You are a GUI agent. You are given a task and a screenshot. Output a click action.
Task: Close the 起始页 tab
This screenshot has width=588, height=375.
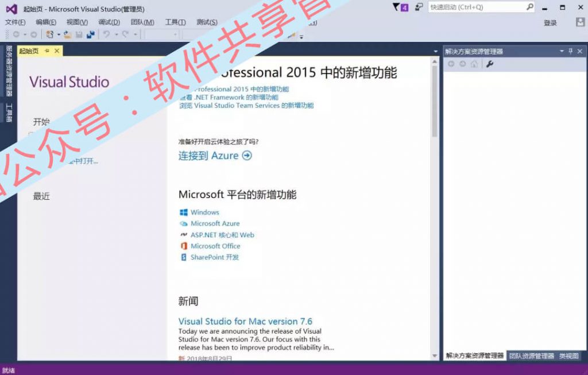pyautogui.click(x=57, y=51)
